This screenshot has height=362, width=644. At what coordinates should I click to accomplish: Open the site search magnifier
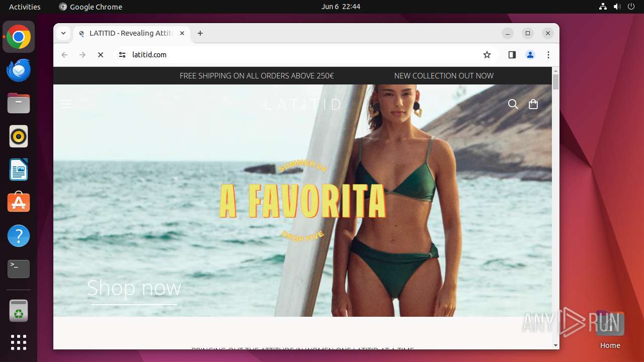513,104
